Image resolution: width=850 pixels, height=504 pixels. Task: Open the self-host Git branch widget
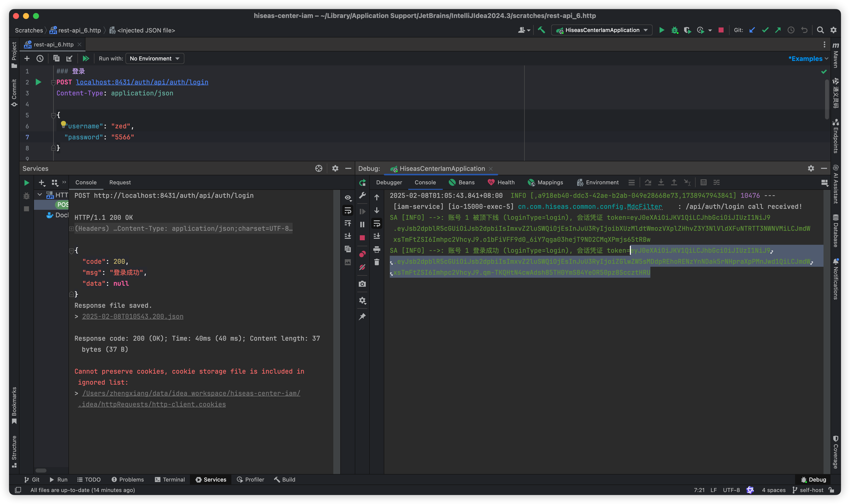click(x=808, y=490)
